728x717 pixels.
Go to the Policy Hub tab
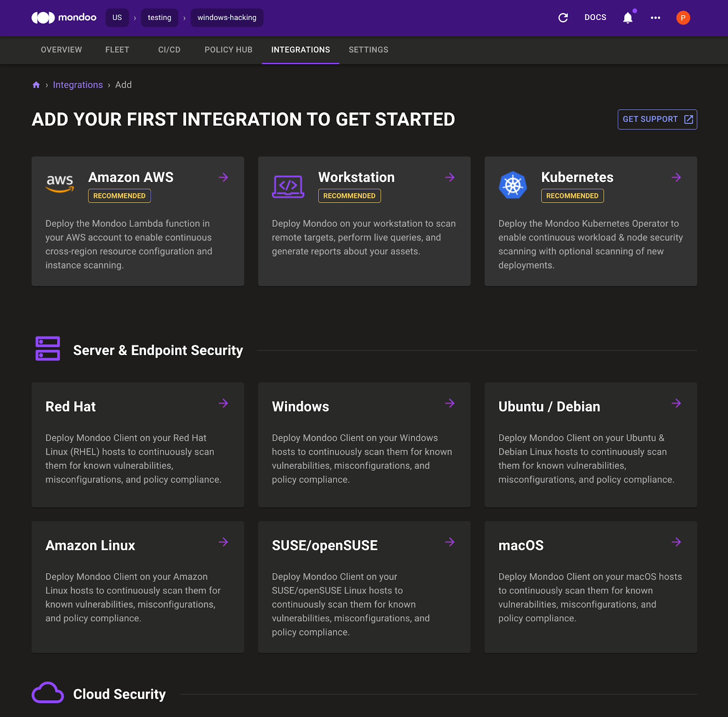(x=228, y=50)
